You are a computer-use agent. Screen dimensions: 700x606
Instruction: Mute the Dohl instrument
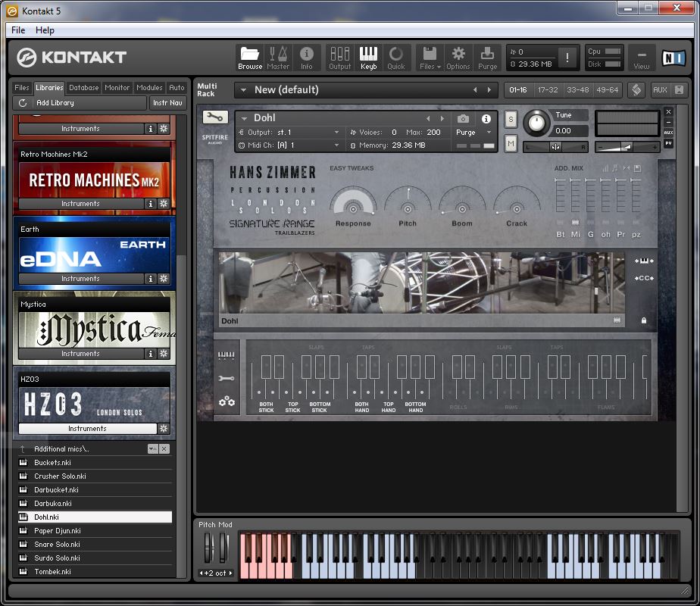click(511, 144)
